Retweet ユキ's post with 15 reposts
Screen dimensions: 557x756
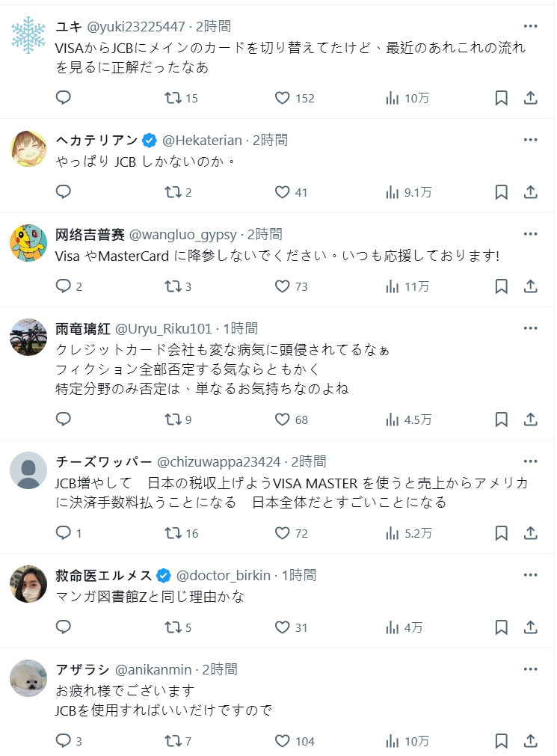pyautogui.click(x=173, y=98)
